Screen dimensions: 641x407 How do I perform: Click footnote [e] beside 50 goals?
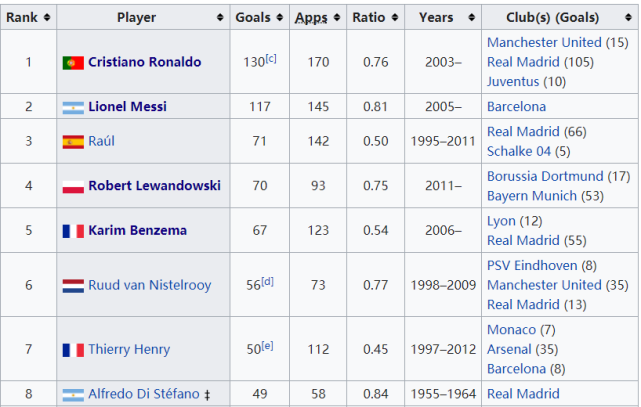pos(267,345)
